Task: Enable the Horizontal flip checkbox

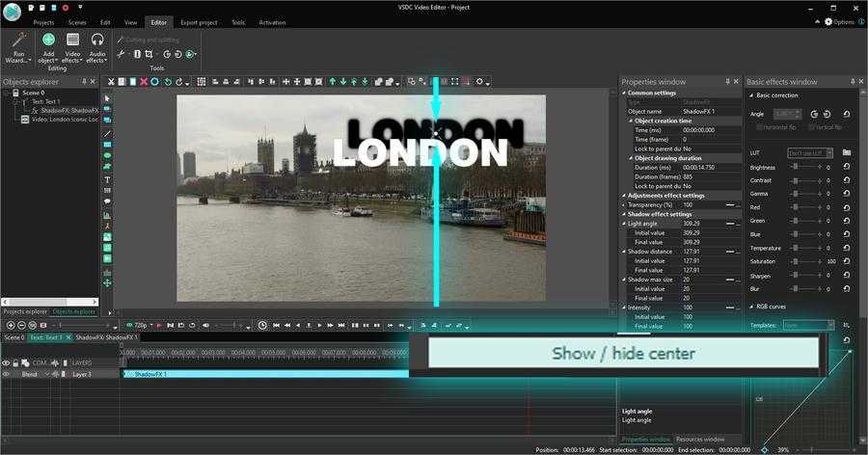Action: [x=760, y=127]
